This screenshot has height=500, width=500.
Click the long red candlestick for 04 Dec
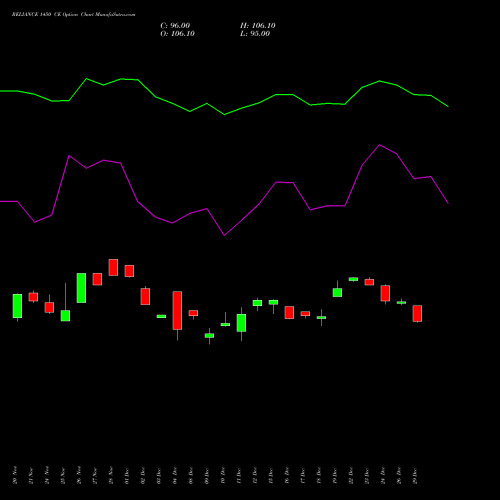[x=177, y=310]
